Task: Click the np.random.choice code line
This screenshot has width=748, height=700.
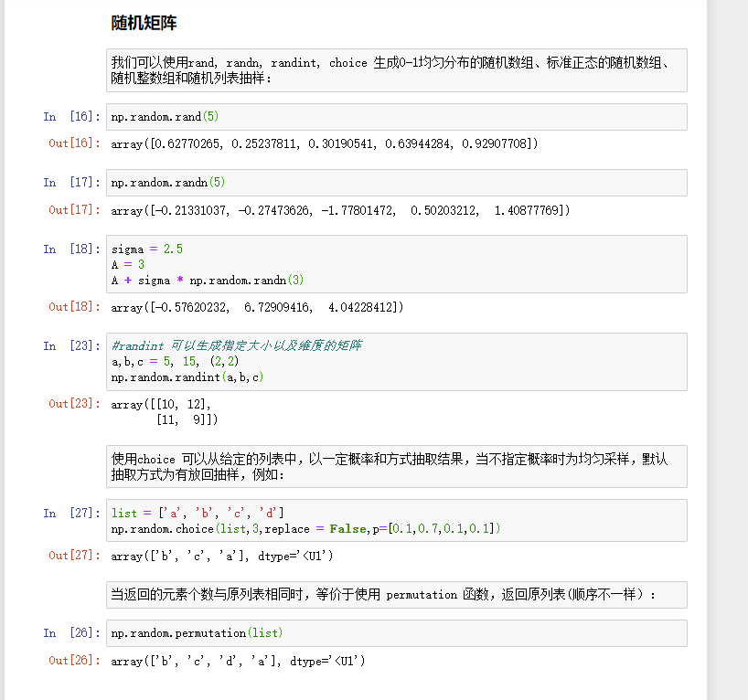Action: (305, 529)
